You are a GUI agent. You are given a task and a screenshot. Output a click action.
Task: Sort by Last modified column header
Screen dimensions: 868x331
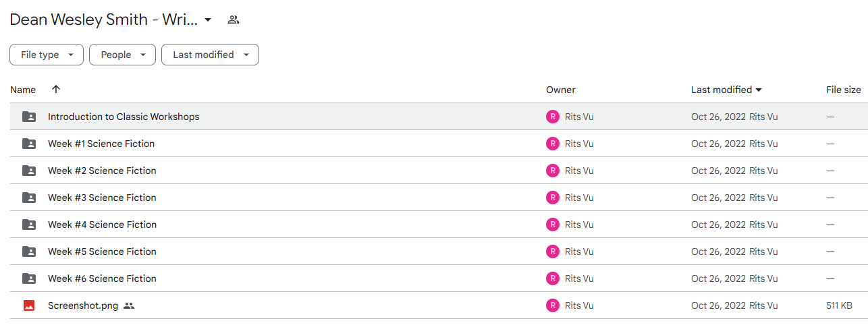click(x=722, y=90)
